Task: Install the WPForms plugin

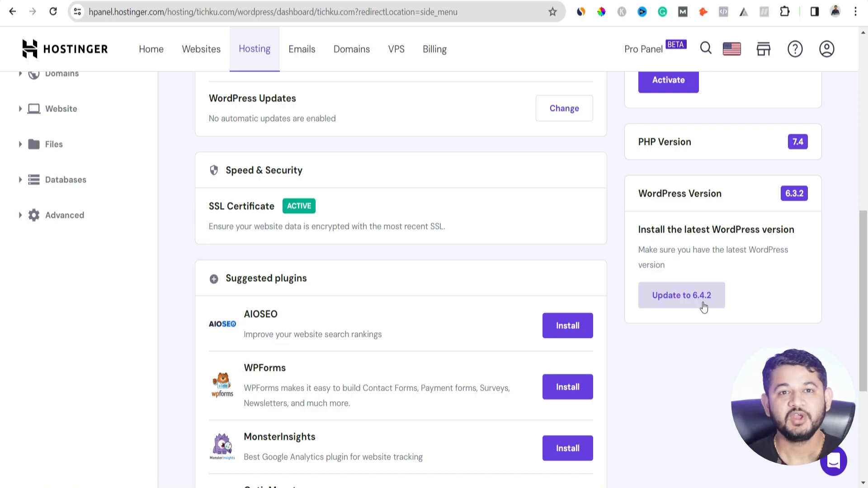Action: pos(567,387)
